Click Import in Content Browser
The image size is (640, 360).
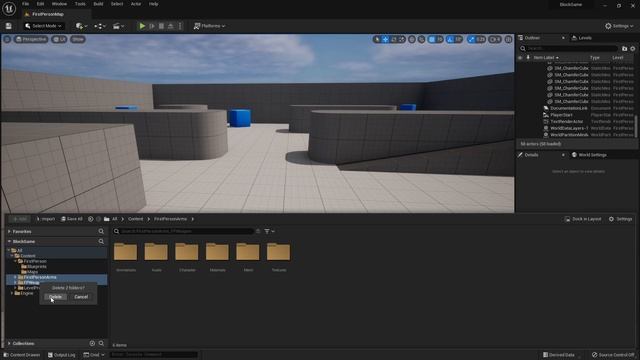46,219
